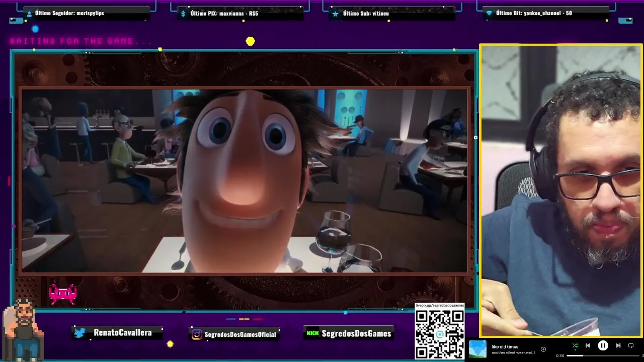Click 'livepix.gg/segredosdosgames' URL text
The width and height of the screenshot is (644, 362).
(440, 305)
